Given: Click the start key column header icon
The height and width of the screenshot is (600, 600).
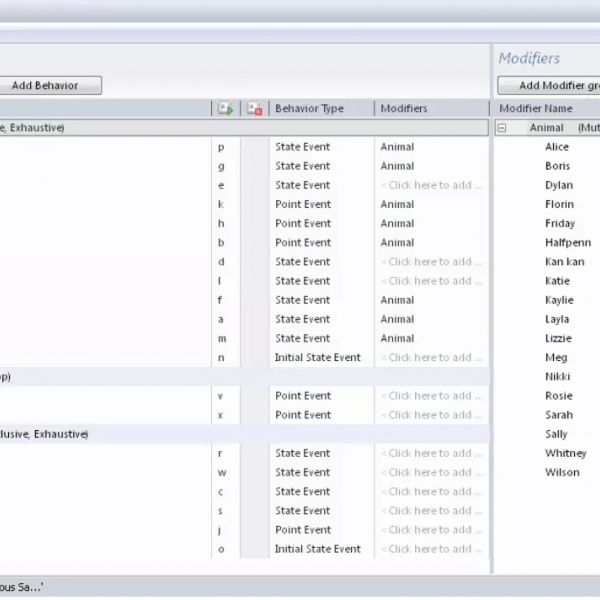Looking at the screenshot, I should [x=226, y=108].
